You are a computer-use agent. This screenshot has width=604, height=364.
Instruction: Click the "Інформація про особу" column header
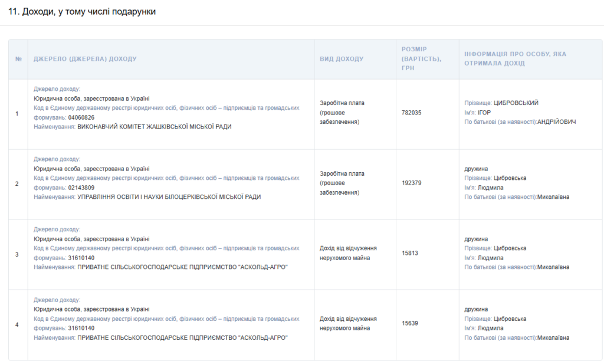click(515, 58)
